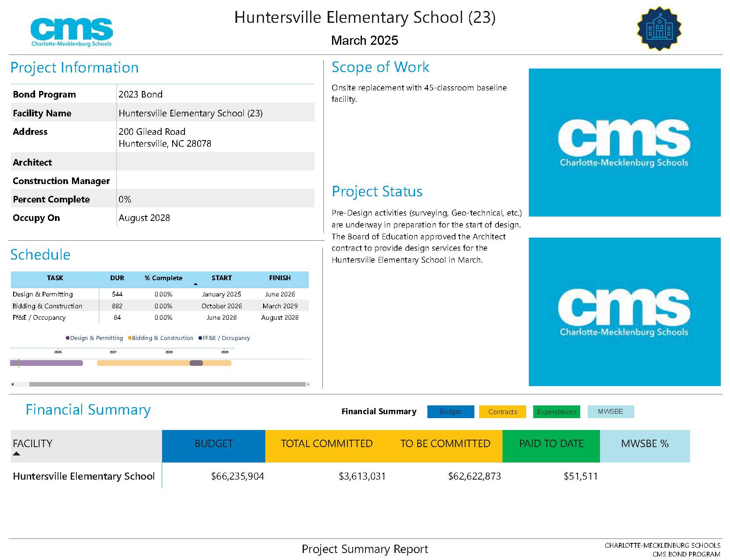Click the horizontal scrollbar under the timeline
Screen dimensions: 730x560
(x=167, y=384)
